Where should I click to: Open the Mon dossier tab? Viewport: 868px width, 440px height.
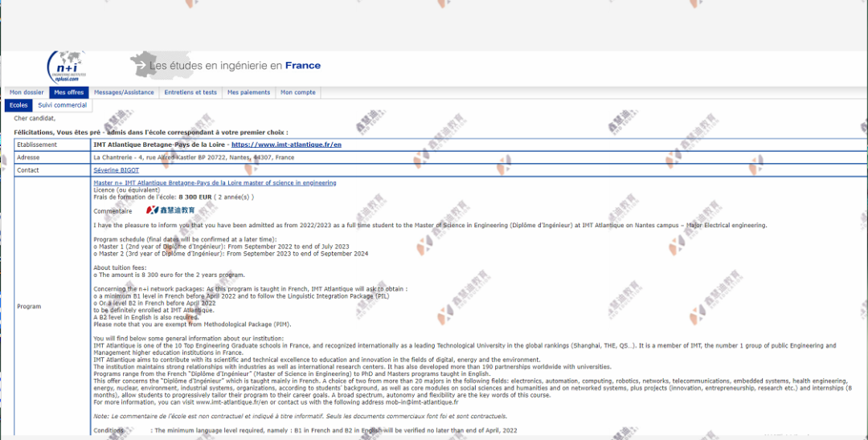pyautogui.click(x=27, y=92)
